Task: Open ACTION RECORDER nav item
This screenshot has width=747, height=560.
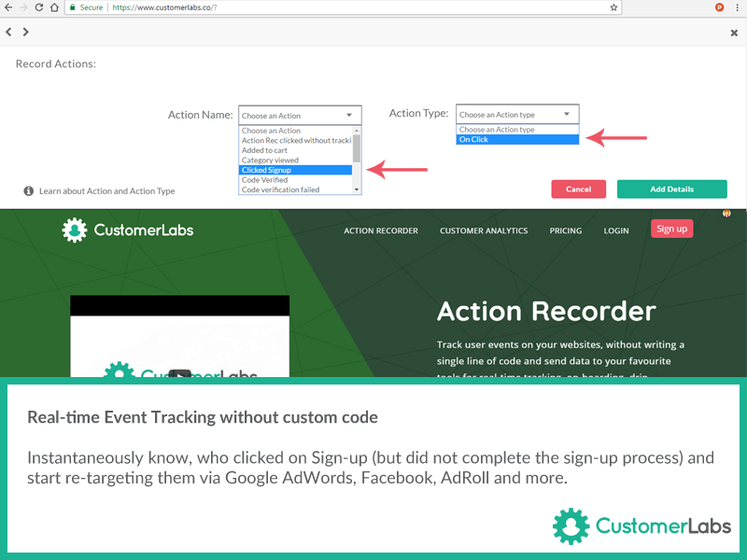Action: tap(381, 231)
